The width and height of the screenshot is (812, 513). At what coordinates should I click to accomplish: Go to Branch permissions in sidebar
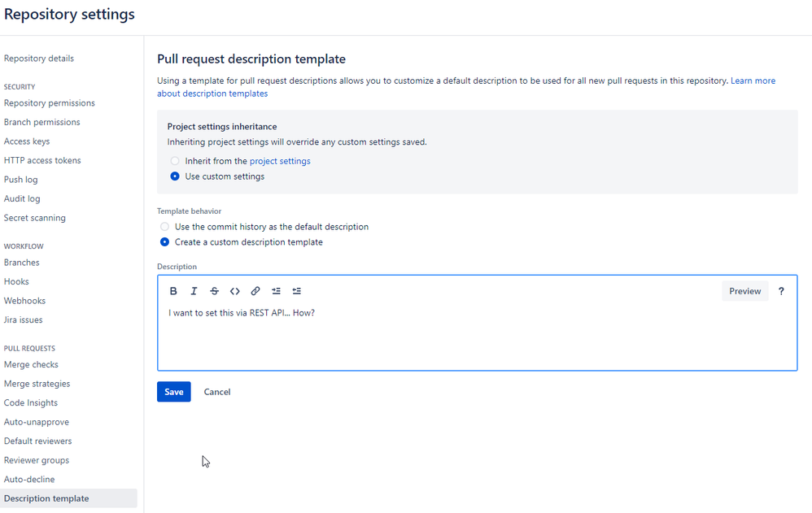42,122
